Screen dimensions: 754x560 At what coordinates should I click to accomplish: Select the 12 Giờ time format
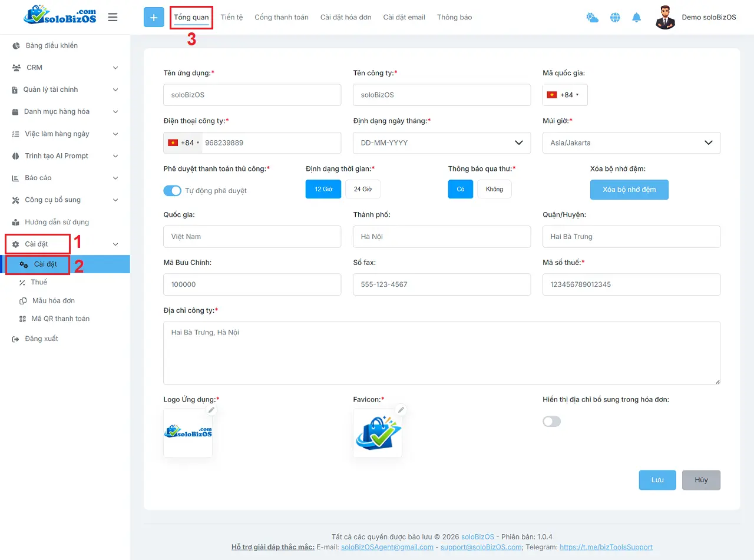pos(323,189)
